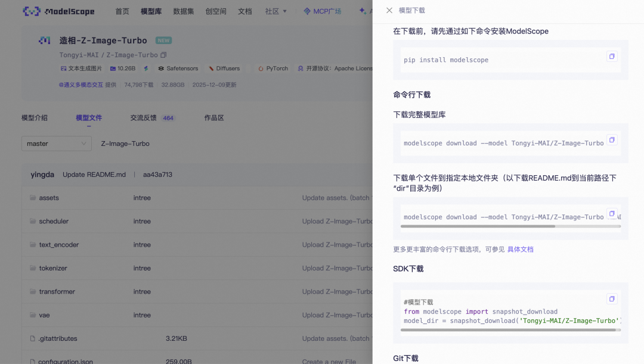Click the 32.88GB size text
This screenshot has height=364, width=644.
(173, 85)
